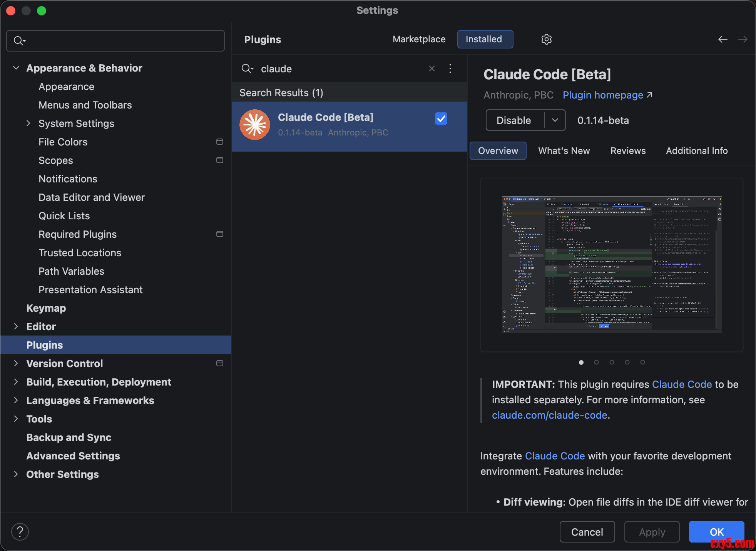This screenshot has height=551, width=756.
Task: Select the last screenshot carousel dot
Action: click(x=642, y=362)
